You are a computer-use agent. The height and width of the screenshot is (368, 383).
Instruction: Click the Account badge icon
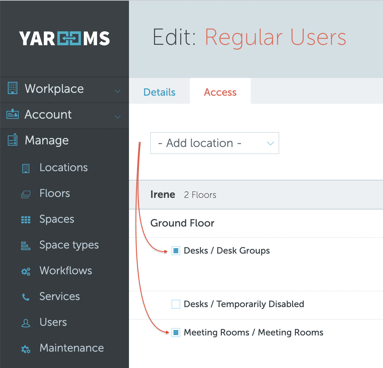pos(12,114)
